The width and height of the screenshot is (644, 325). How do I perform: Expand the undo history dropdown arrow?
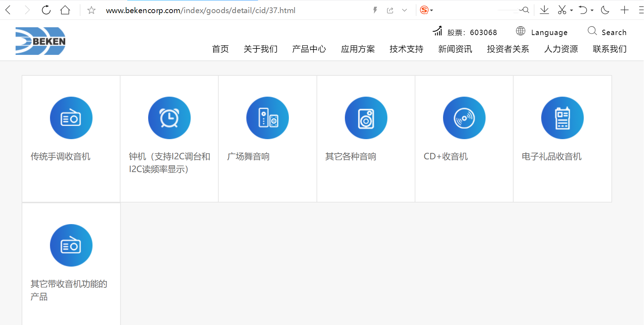click(592, 11)
